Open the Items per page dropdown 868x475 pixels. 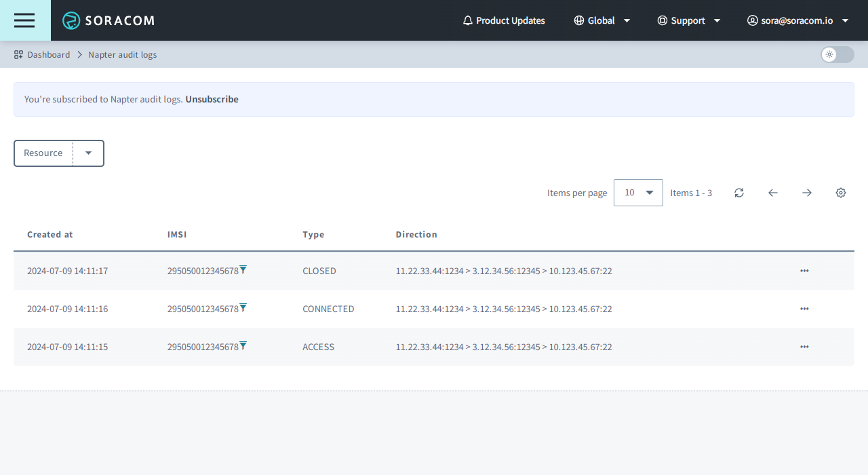click(x=637, y=193)
